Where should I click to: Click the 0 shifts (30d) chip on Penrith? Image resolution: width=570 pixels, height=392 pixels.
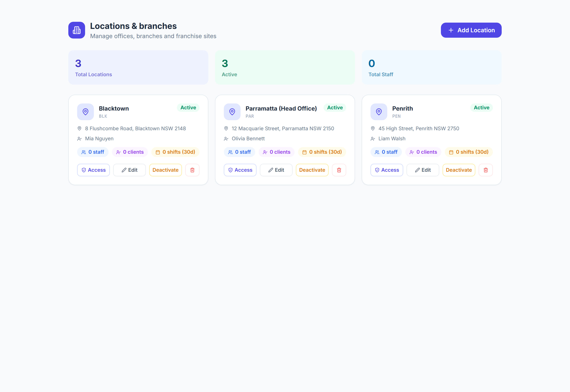pos(469,152)
